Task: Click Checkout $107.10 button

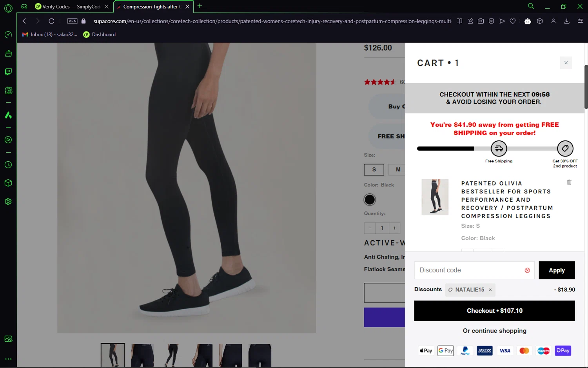Action: pyautogui.click(x=494, y=311)
